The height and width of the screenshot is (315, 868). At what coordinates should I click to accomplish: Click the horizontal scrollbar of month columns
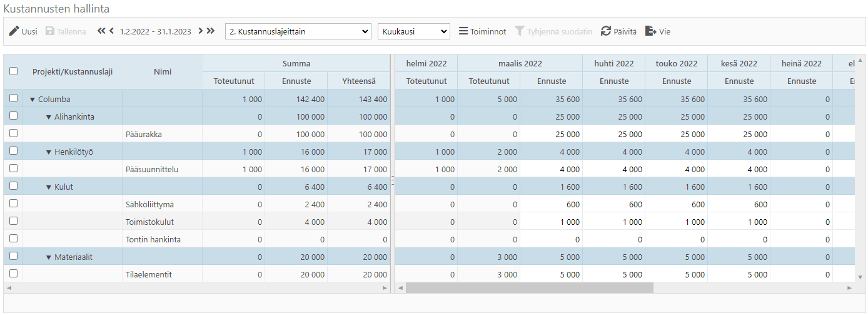(x=529, y=287)
